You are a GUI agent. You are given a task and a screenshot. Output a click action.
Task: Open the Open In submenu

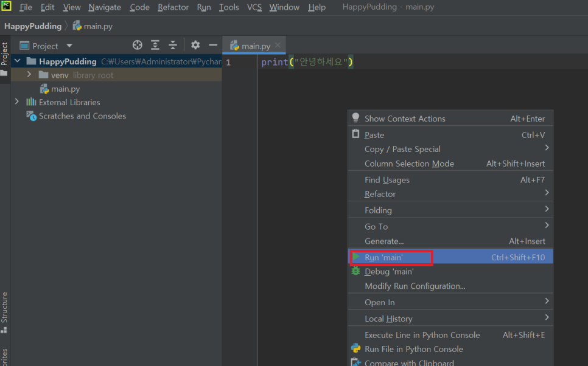[450, 302]
